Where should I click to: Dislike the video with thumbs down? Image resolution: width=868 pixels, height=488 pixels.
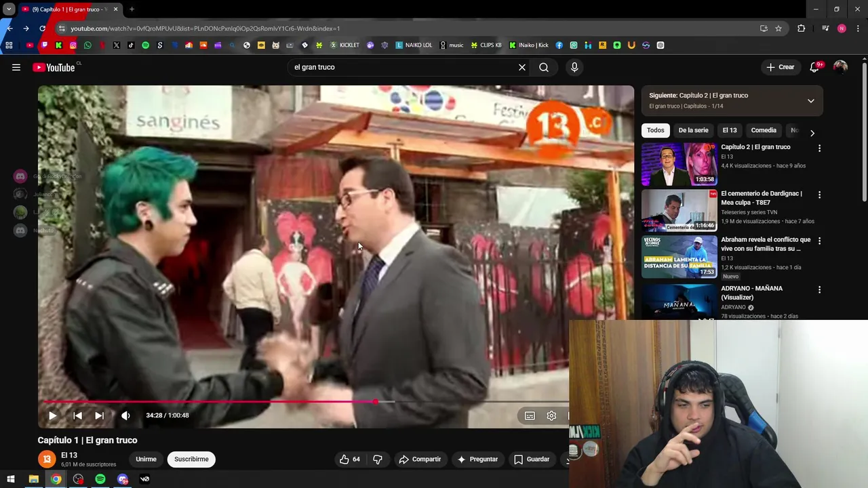tap(378, 459)
